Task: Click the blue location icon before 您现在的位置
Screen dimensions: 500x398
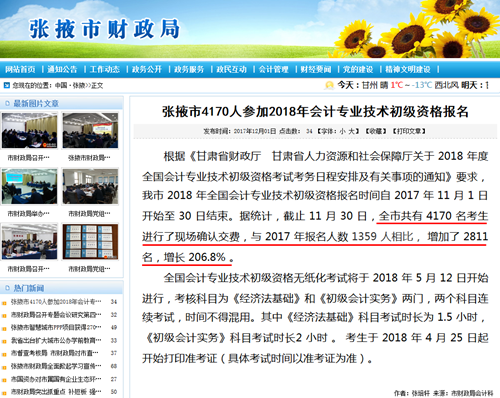Action: coord(7,85)
